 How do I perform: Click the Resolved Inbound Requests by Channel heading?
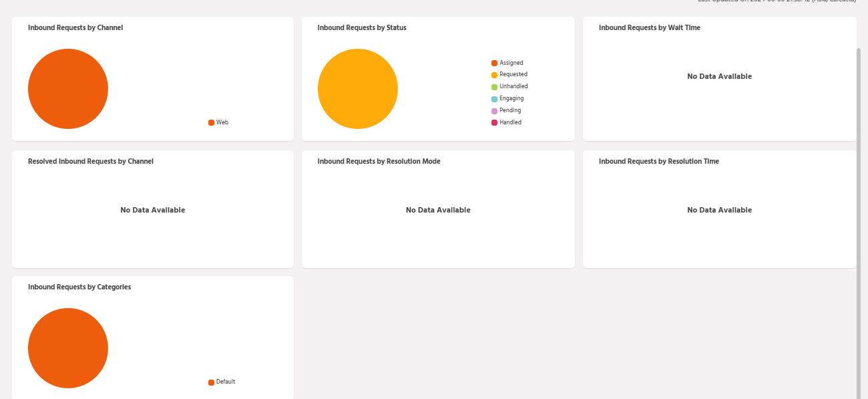coord(91,161)
